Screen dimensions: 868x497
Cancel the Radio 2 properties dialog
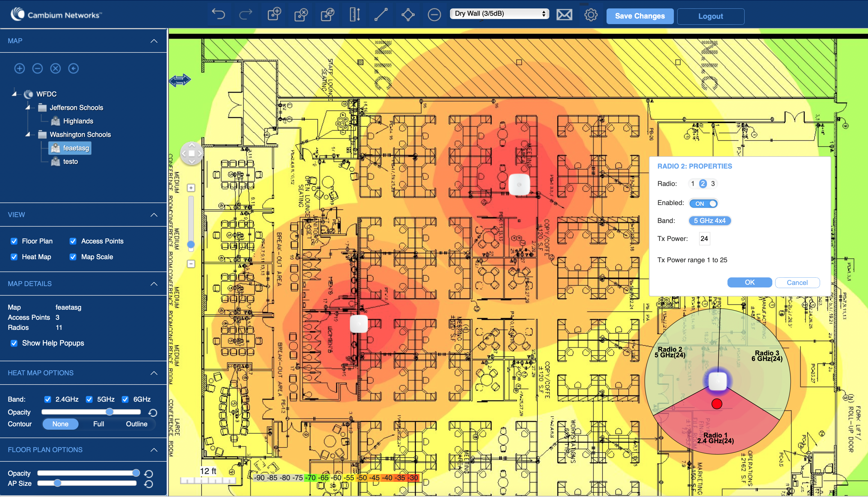click(x=797, y=282)
